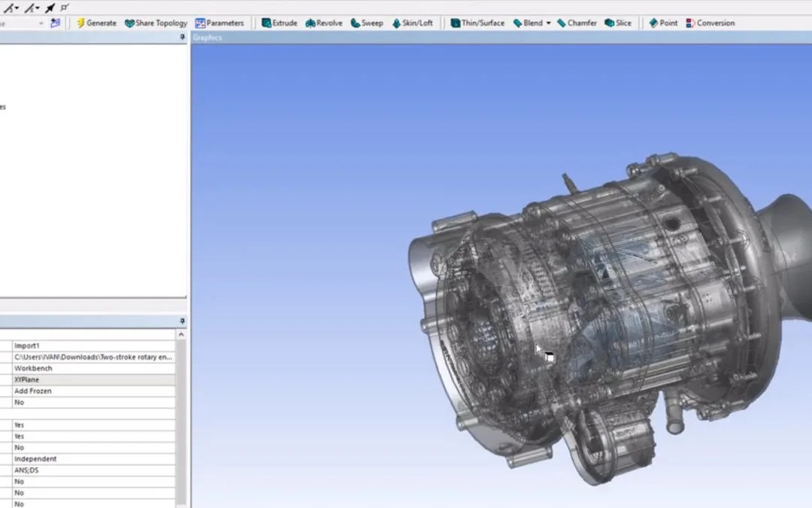Select the Thin/Surface feature
The height and width of the screenshot is (508, 812).
pyautogui.click(x=477, y=23)
